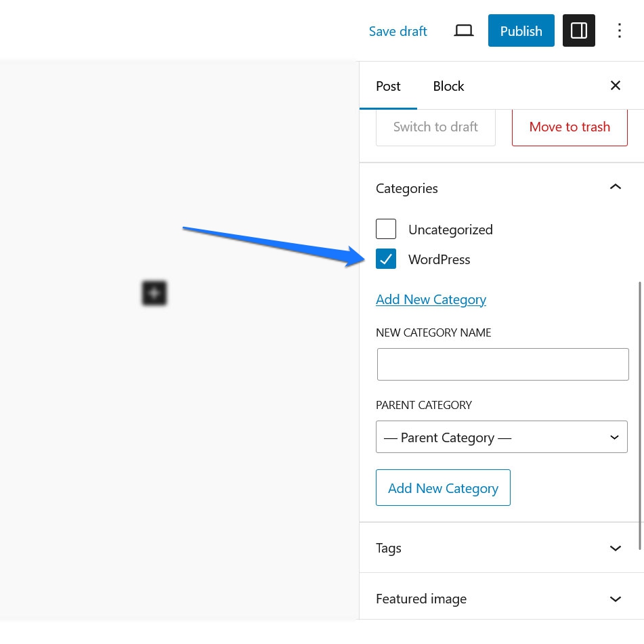Screen dimensions: 644x644
Task: Select the Post tab
Action: point(388,86)
